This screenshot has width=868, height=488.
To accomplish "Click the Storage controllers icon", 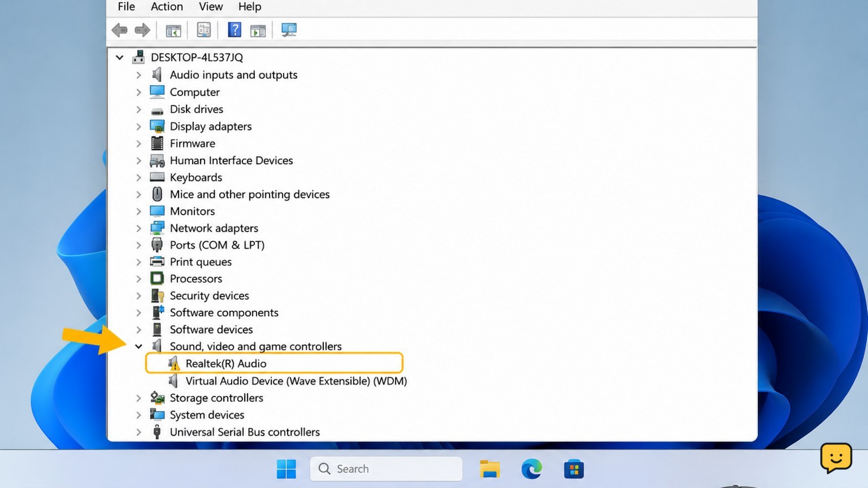I will click(x=157, y=397).
